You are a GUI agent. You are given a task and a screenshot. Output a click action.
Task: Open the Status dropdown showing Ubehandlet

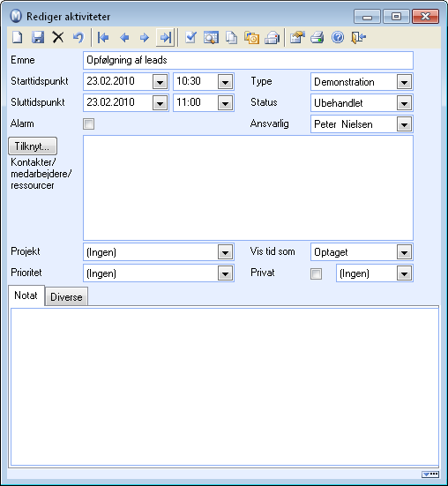[x=404, y=103]
